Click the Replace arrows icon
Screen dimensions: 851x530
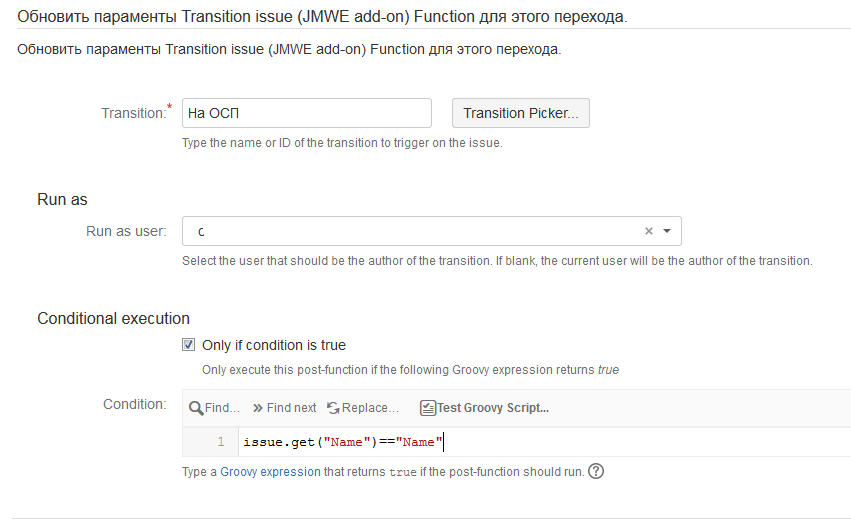[x=333, y=408]
